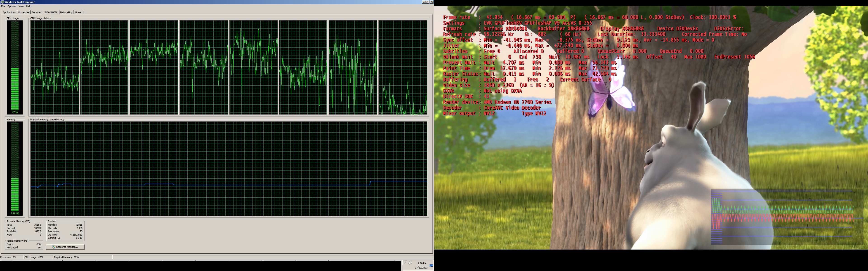Click the clock showing 11:20 PM
Screen dimensions: 868x271
tap(421, 263)
